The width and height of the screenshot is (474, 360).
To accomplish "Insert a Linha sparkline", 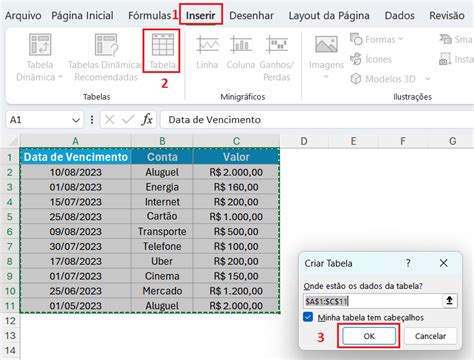I will pyautogui.click(x=207, y=52).
